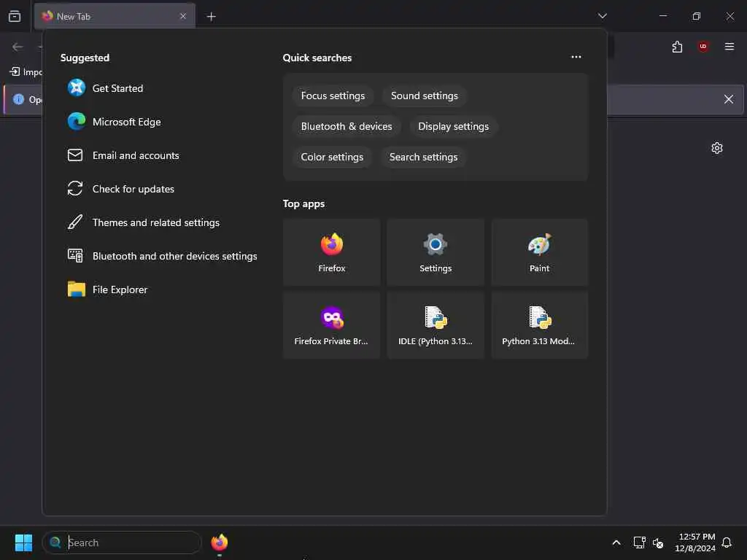Select Display settings quick search

click(x=453, y=126)
